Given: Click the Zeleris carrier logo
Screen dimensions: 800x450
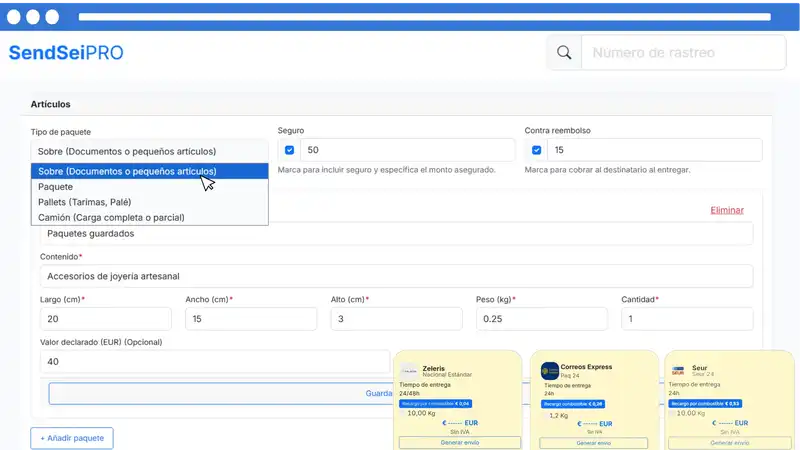Looking at the screenshot, I should tap(409, 370).
